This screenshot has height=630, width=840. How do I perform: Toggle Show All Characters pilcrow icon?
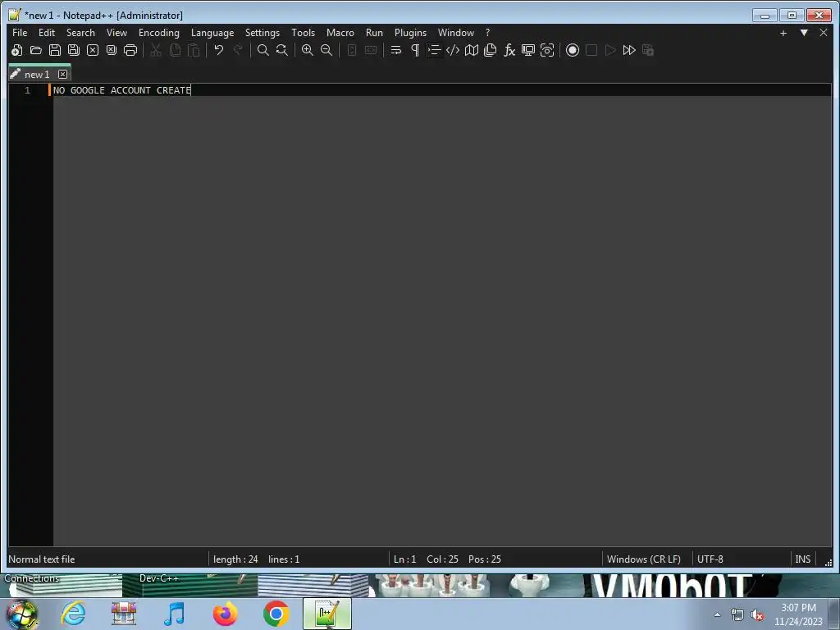click(415, 50)
